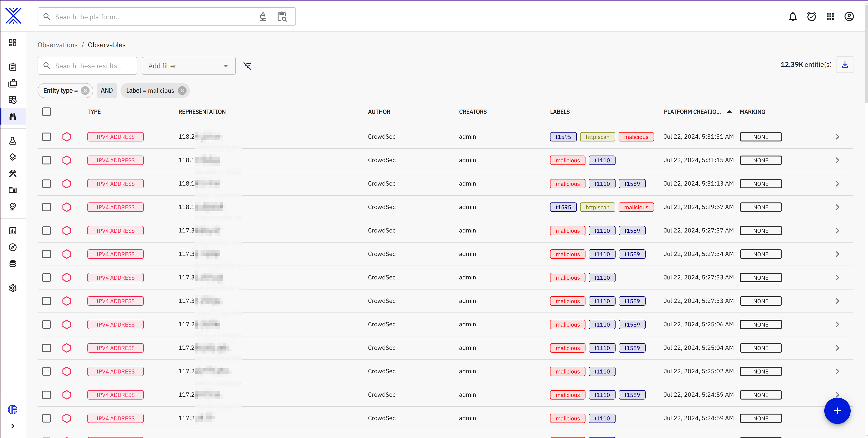The height and width of the screenshot is (438, 868).
Task: Open the binoculars Observations sidebar item
Action: 13,117
